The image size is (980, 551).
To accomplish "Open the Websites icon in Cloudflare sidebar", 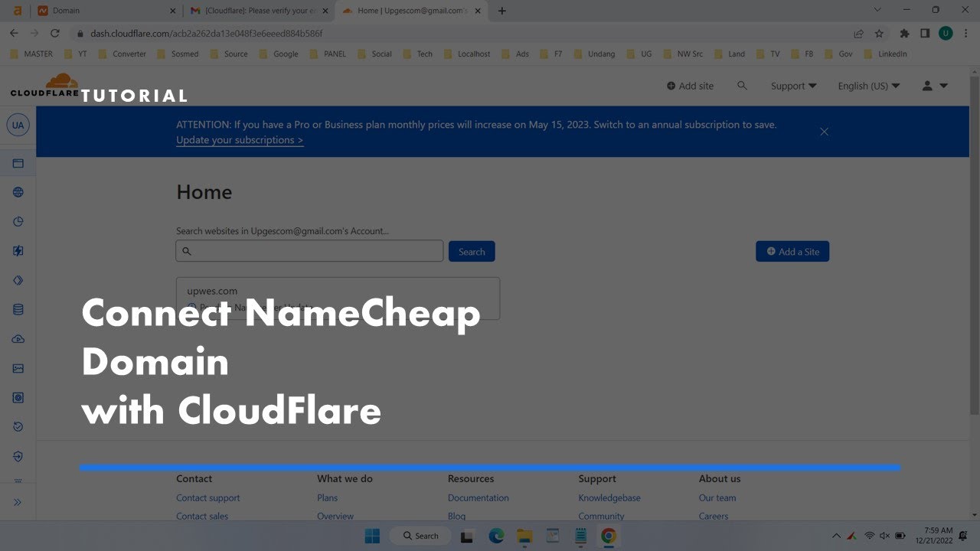I will click(x=18, y=164).
